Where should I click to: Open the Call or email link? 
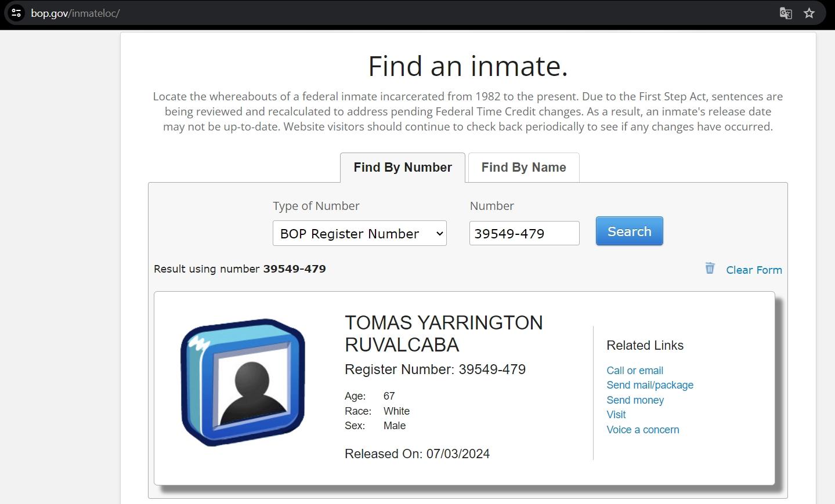[x=634, y=371]
